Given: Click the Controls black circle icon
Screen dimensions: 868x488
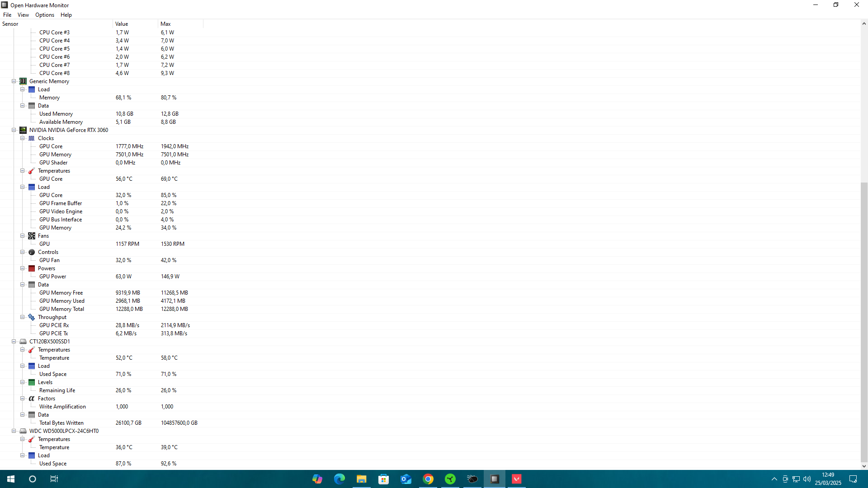Looking at the screenshot, I should pyautogui.click(x=32, y=252).
